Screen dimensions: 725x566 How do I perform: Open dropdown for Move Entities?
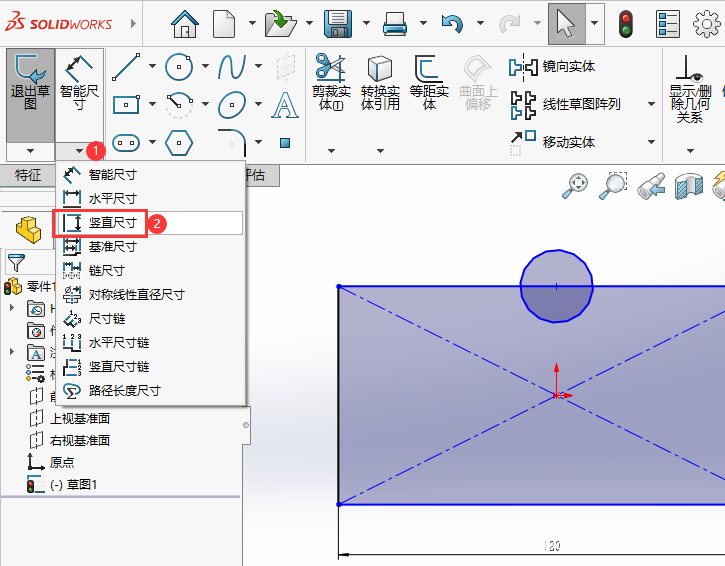[x=651, y=142]
